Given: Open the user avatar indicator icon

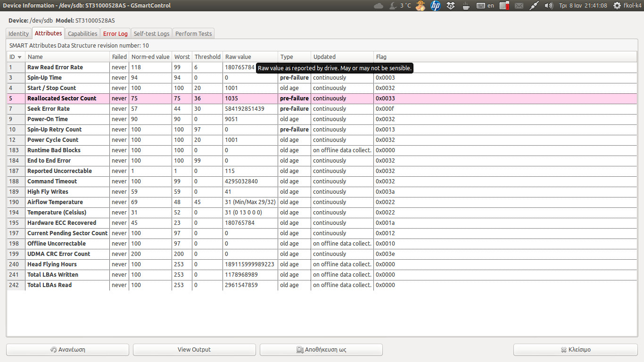Looking at the screenshot, I should tap(421, 6).
